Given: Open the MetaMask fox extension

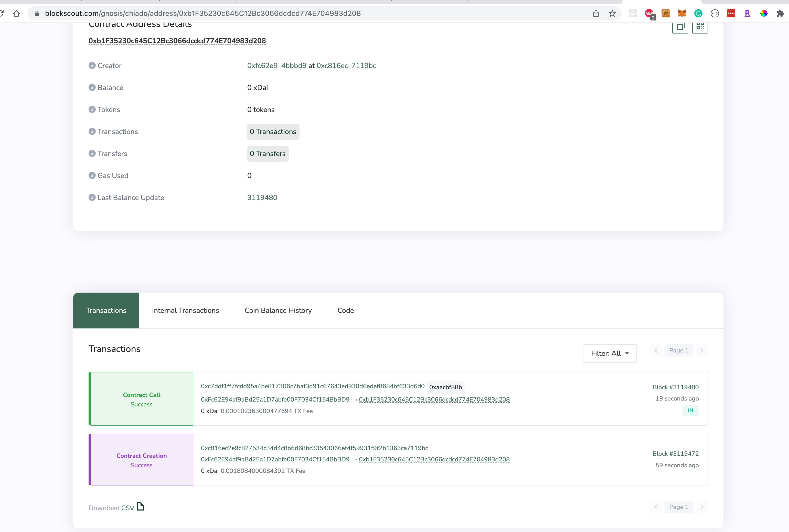Looking at the screenshot, I should pos(682,14).
